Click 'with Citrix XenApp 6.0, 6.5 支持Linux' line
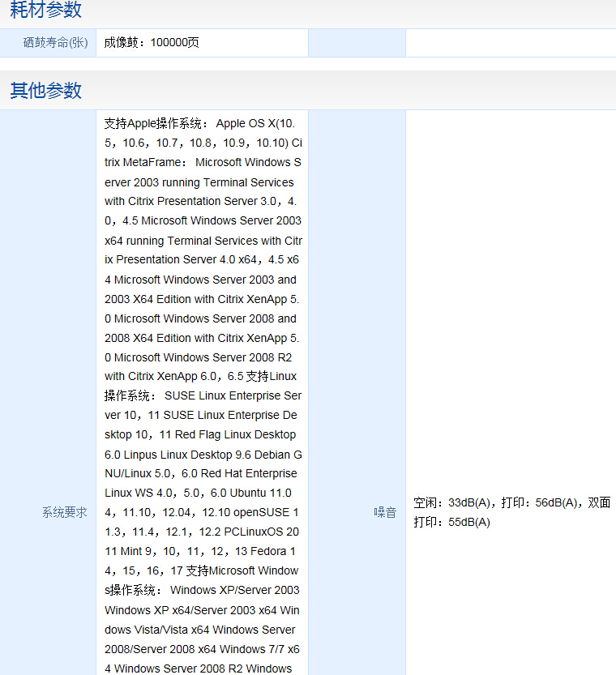 pyautogui.click(x=200, y=376)
